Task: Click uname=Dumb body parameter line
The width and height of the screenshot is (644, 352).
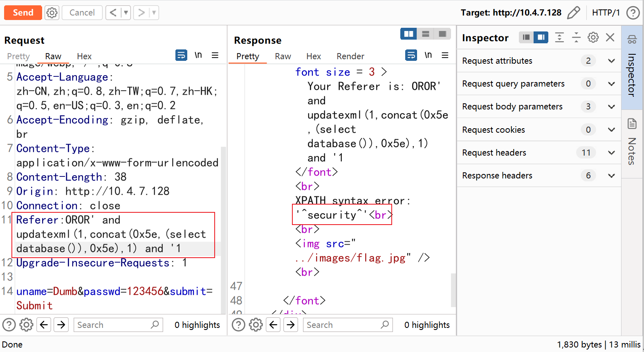Action: pyautogui.click(x=114, y=299)
